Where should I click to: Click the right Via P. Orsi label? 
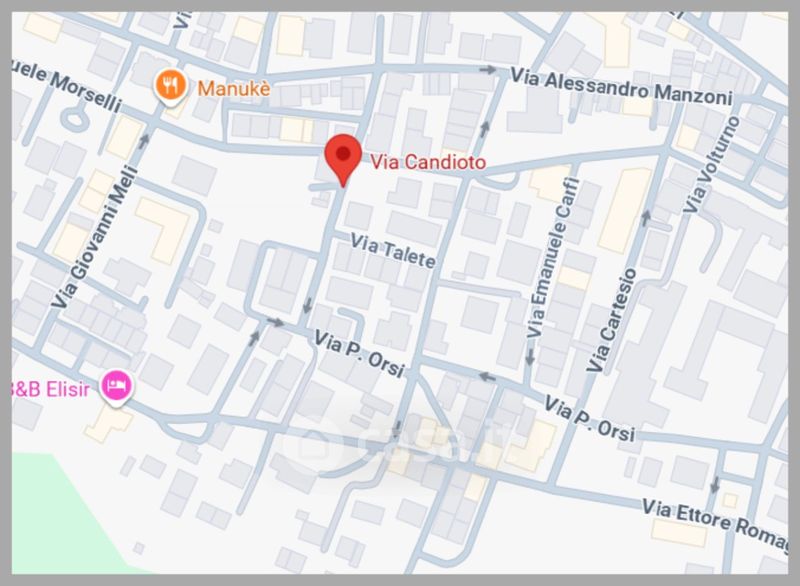pyautogui.click(x=590, y=419)
